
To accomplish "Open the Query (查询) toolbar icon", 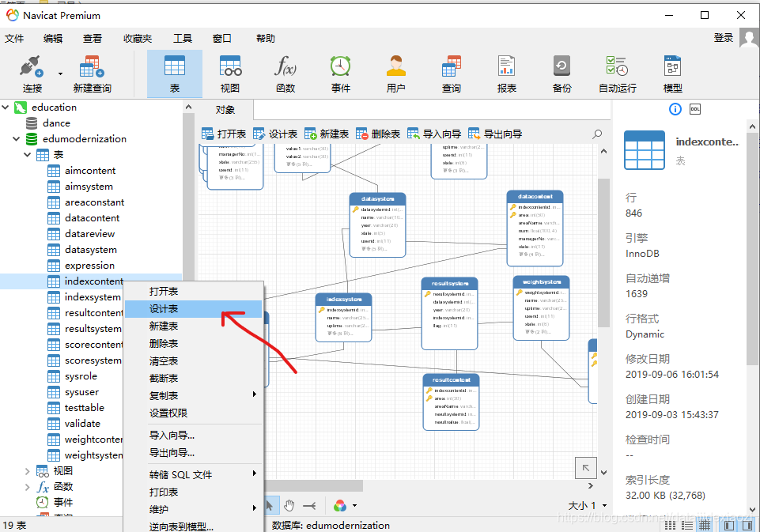I will [x=452, y=74].
